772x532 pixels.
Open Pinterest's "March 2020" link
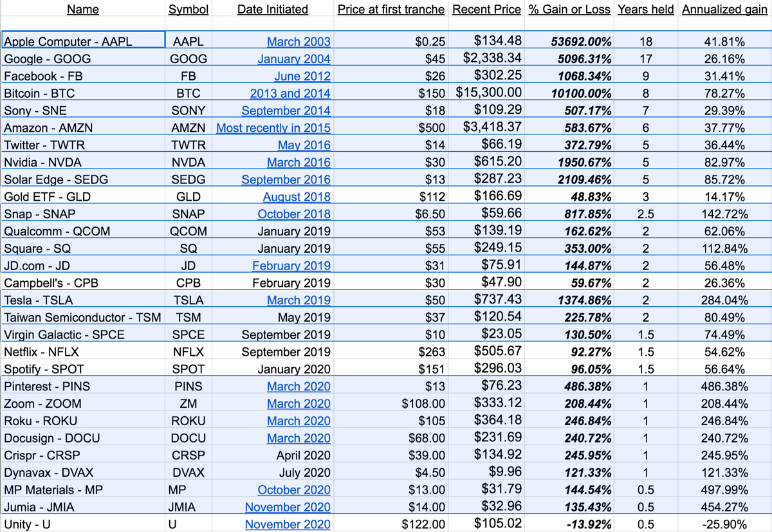click(x=299, y=386)
